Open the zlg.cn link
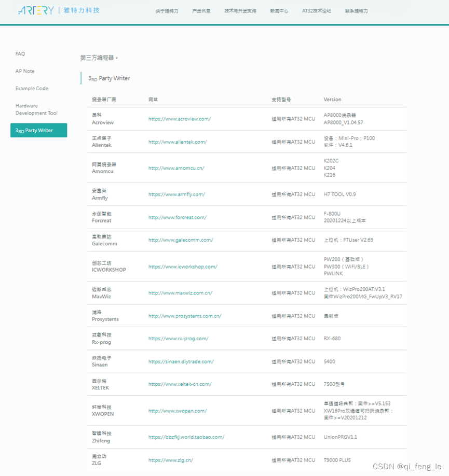The height and width of the screenshot is (476, 449). point(171,460)
